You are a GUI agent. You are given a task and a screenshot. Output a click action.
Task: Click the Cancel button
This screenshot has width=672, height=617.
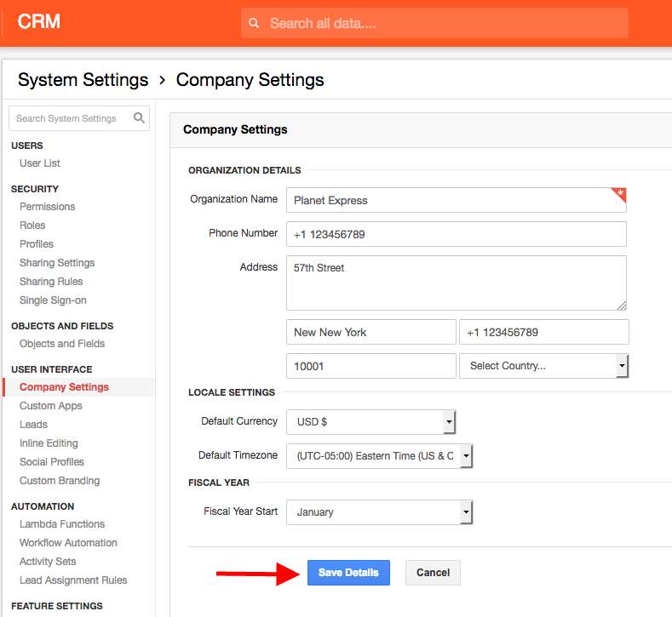[x=433, y=573]
